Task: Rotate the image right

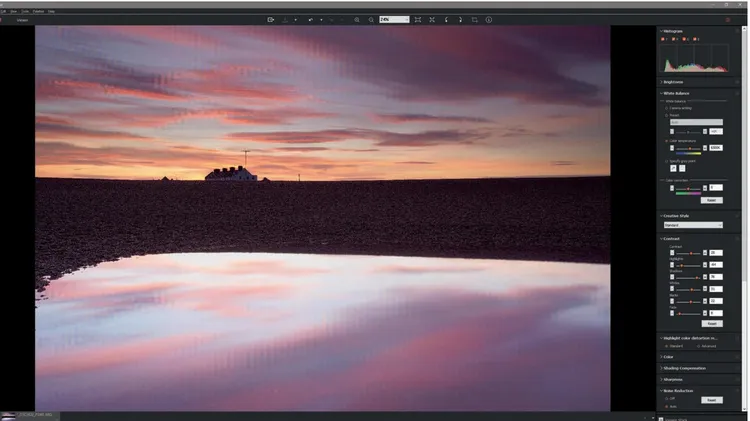Action: coord(460,19)
